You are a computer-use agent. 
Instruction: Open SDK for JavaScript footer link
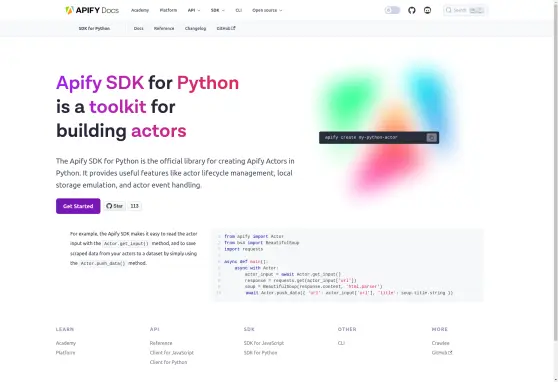[x=264, y=343]
